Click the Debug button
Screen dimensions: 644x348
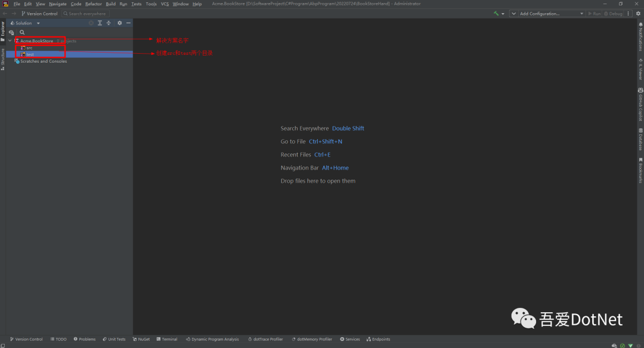tap(613, 14)
